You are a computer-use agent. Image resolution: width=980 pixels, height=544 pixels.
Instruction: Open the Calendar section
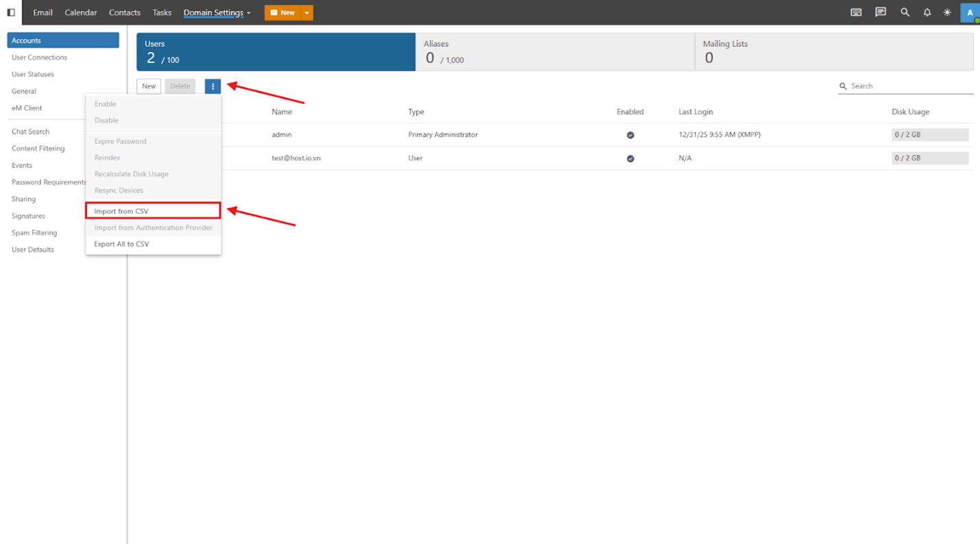pyautogui.click(x=81, y=12)
